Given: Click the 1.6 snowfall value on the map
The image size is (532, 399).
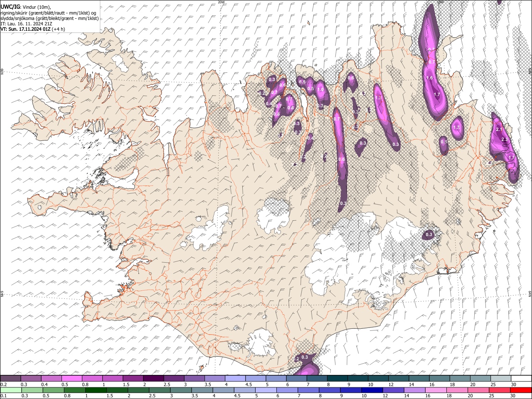Looking at the screenshot, I should [x=430, y=78].
